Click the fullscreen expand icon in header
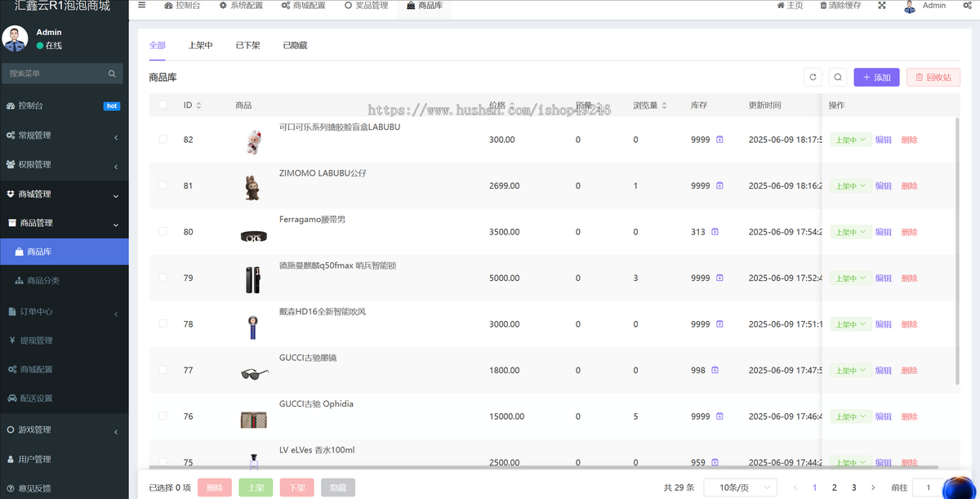 (x=882, y=5)
